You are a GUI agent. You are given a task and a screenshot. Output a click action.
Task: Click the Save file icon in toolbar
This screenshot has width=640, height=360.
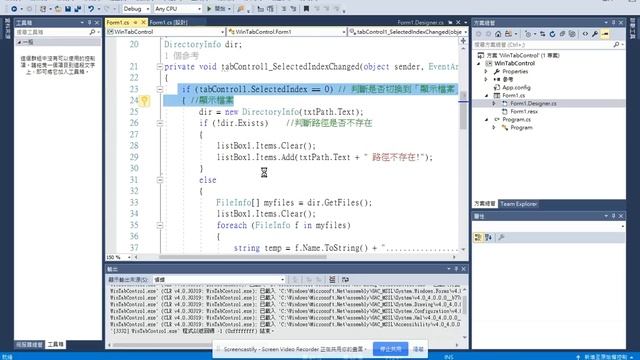(x=68, y=9)
